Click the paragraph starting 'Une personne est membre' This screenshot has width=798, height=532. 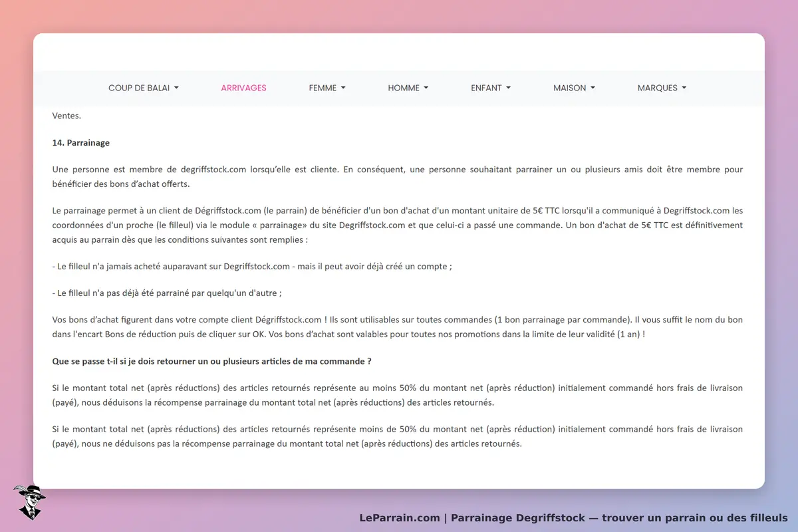tap(398, 177)
